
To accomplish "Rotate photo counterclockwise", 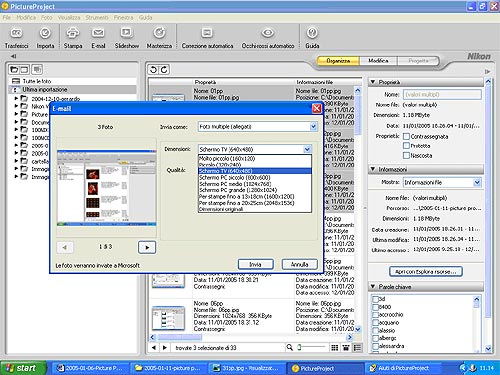I will pos(153,69).
